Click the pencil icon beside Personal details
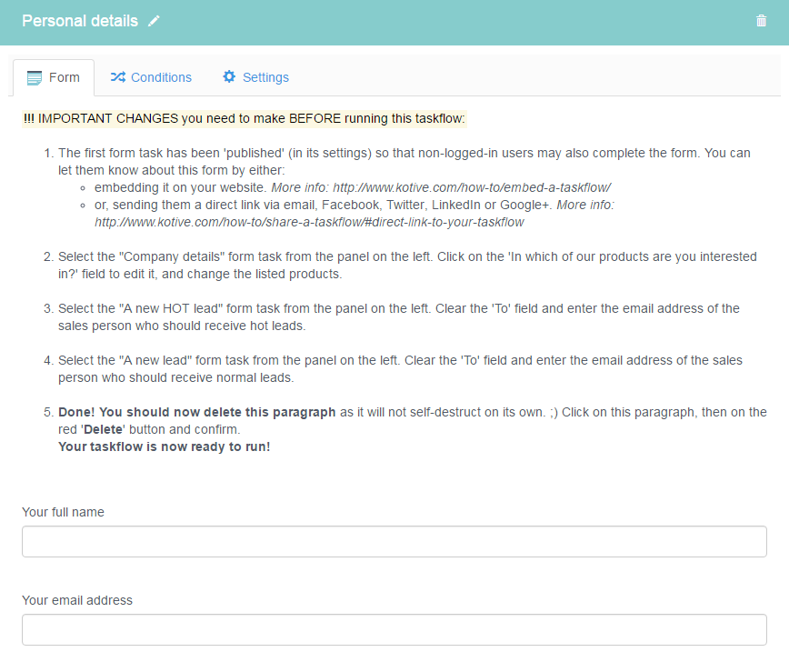789x672 pixels. (154, 21)
